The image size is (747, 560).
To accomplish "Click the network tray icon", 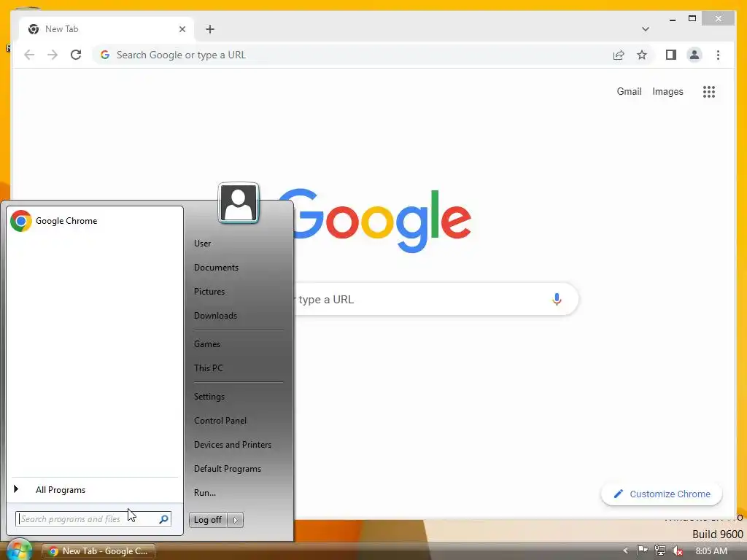I will [659, 551].
